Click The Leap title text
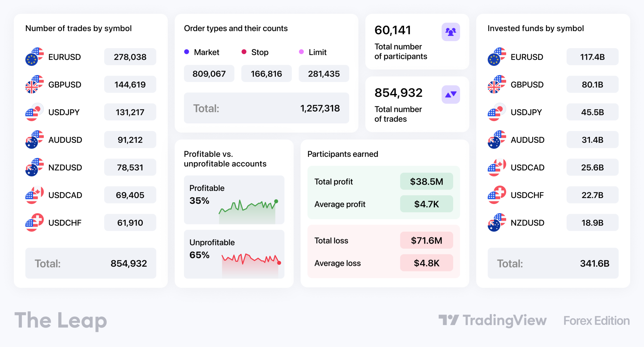 [x=61, y=321]
